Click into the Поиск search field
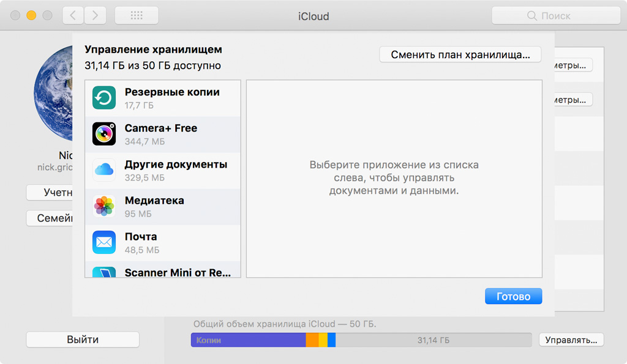Screen dimensions: 627x364 pos(556,15)
